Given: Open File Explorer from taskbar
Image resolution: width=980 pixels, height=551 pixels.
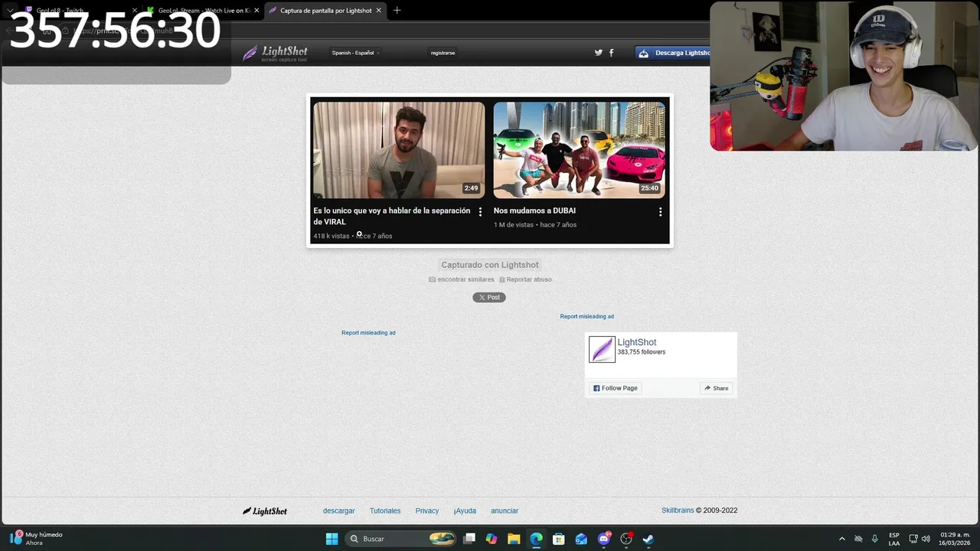Looking at the screenshot, I should tap(514, 539).
